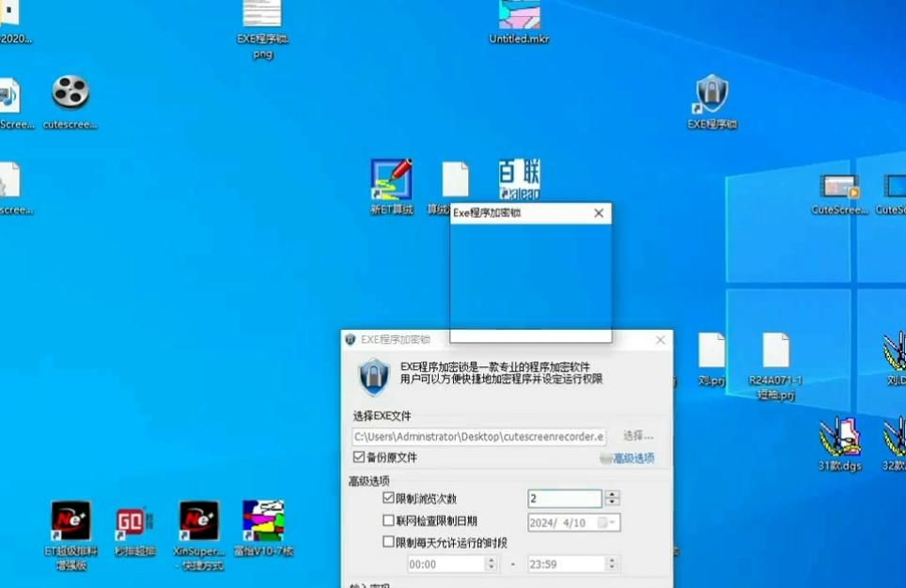Click down arrow of the 23:59 time field
The image size is (906, 588).
point(612,567)
